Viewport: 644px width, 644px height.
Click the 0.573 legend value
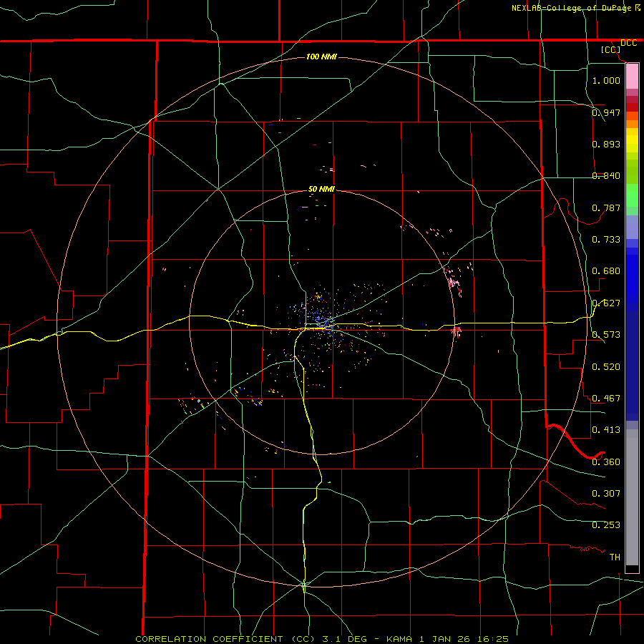pos(606,335)
